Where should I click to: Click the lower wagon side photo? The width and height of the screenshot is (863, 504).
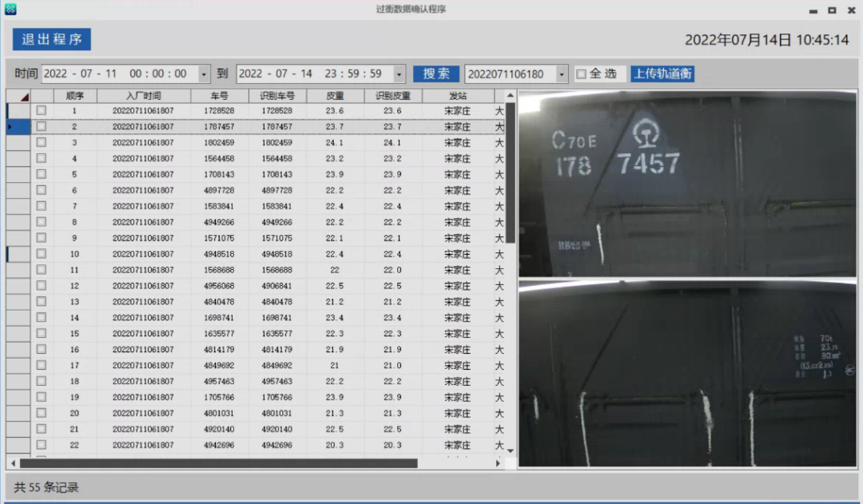(x=687, y=373)
